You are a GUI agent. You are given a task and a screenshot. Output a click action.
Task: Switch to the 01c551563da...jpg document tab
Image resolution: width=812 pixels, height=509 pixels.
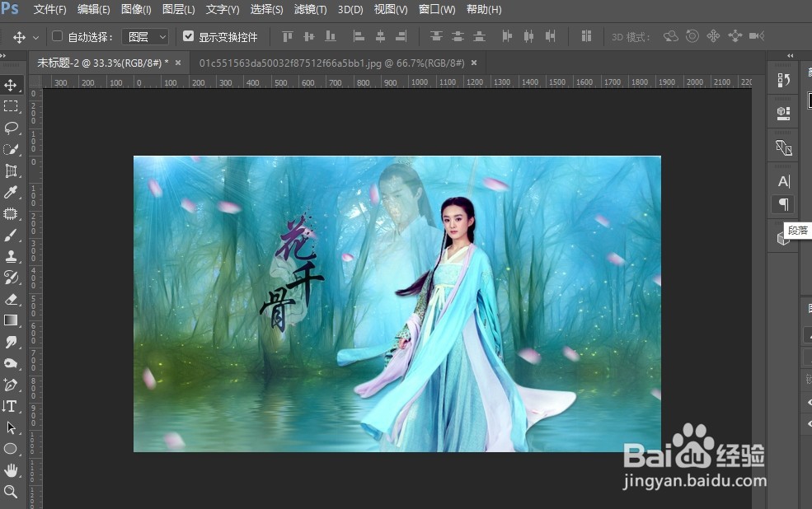pyautogui.click(x=331, y=63)
